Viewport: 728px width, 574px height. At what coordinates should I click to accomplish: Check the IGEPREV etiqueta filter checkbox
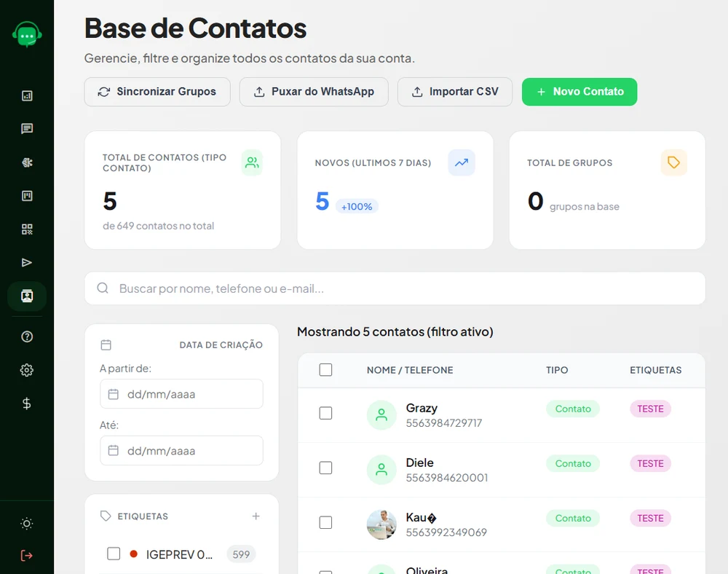(114, 554)
